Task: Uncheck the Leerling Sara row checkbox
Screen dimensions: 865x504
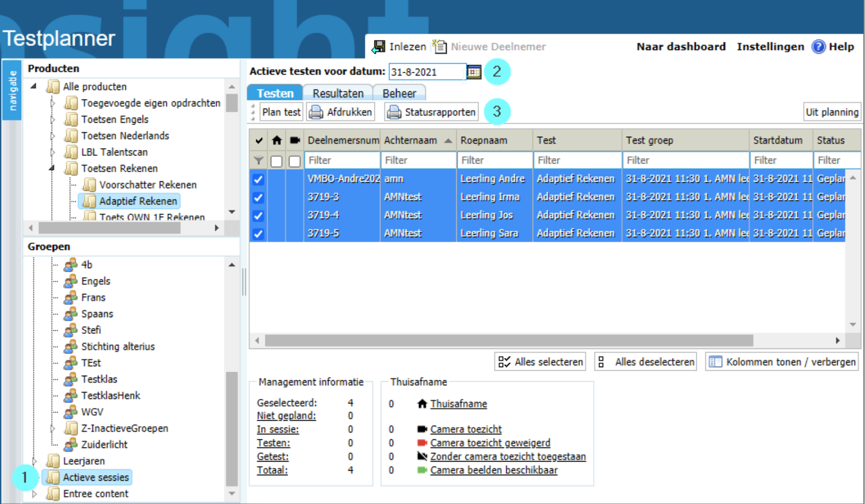Action: [258, 234]
